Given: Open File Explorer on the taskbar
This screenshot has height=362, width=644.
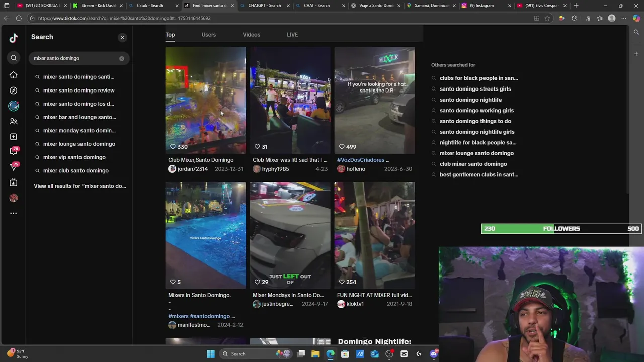Looking at the screenshot, I should point(315,354).
